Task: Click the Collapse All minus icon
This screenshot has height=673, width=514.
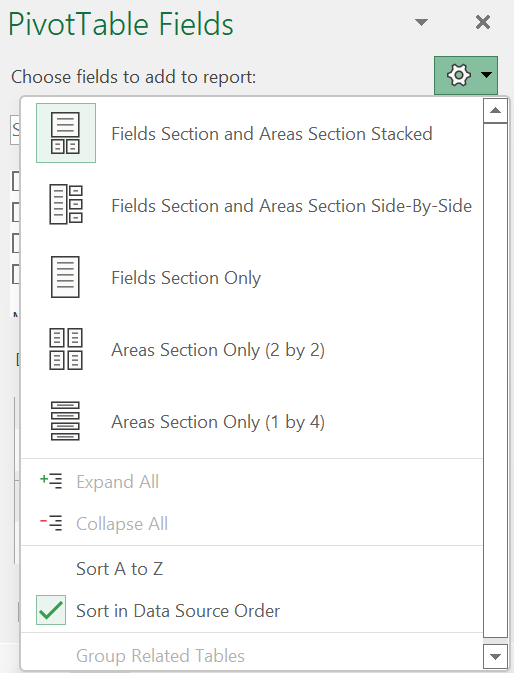Action: tap(51, 523)
